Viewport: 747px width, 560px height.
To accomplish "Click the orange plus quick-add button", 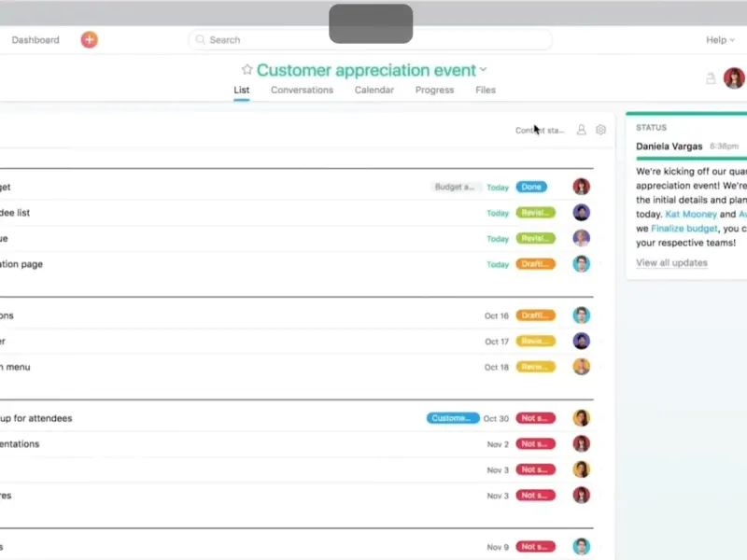I will coord(89,40).
